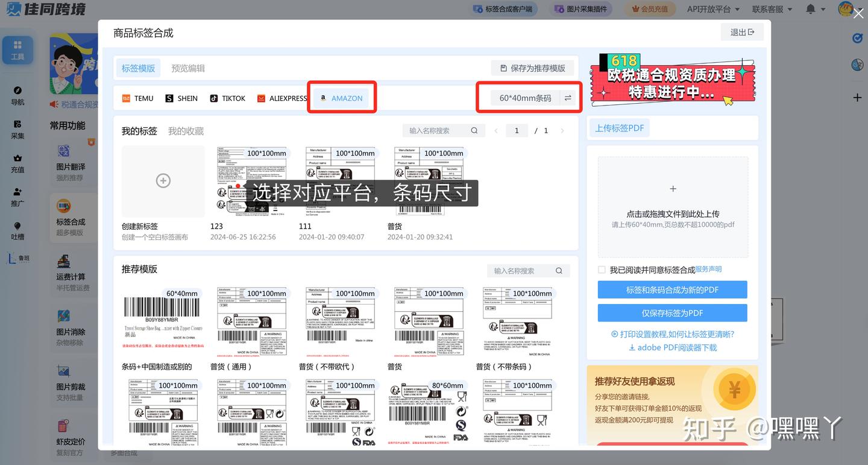Open the notification bell icon
Screen dimensions: 868x465
coord(811,8)
